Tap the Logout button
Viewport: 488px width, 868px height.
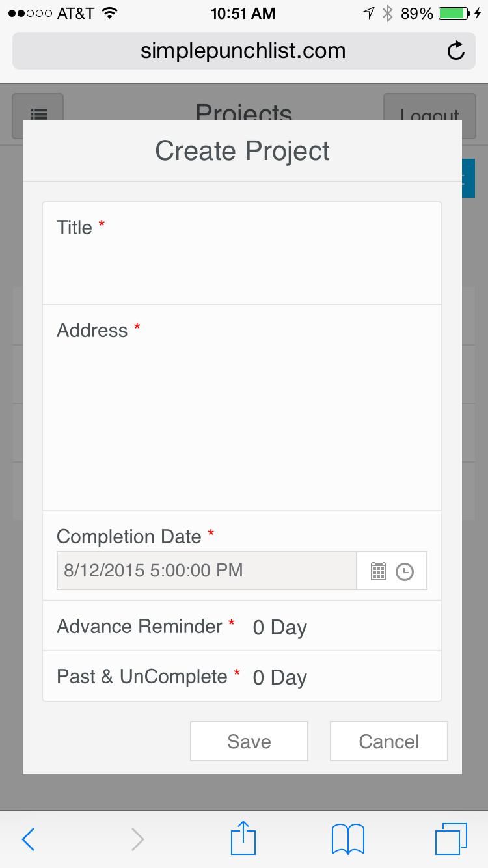[x=429, y=115]
